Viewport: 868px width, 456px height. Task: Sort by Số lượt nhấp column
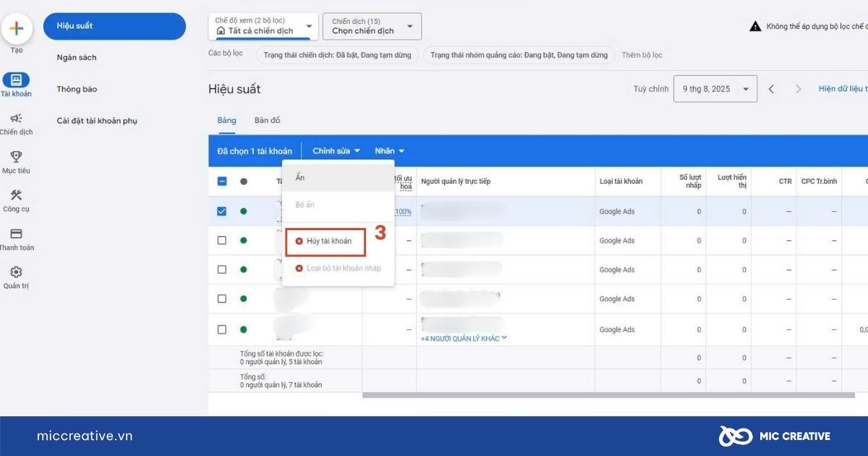tap(690, 182)
